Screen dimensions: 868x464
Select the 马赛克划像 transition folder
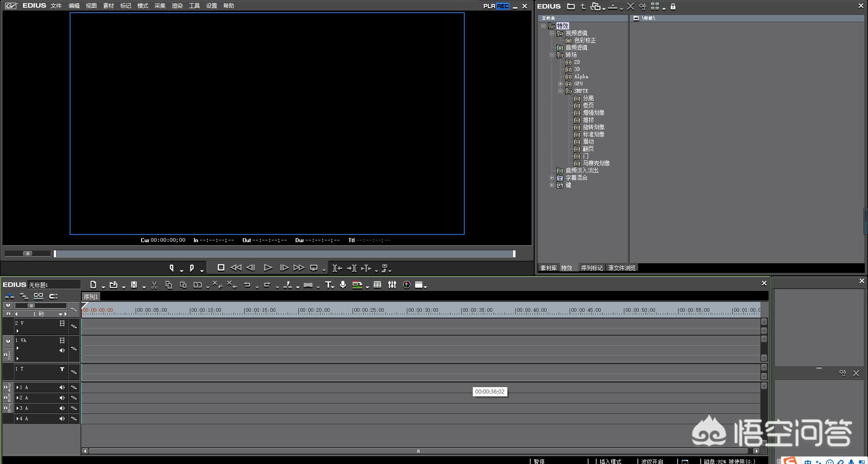(596, 163)
